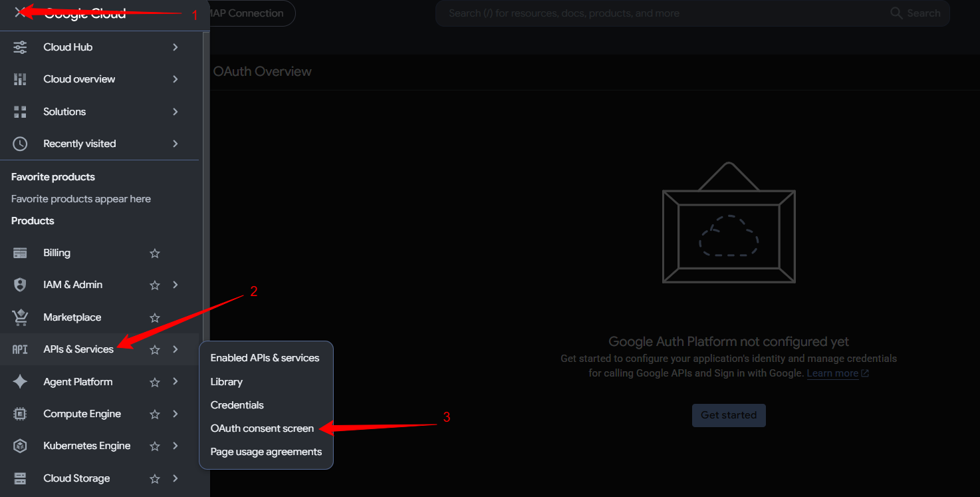Open the Agent Platform submenu chevron
The height and width of the screenshot is (497, 980).
pos(176,382)
